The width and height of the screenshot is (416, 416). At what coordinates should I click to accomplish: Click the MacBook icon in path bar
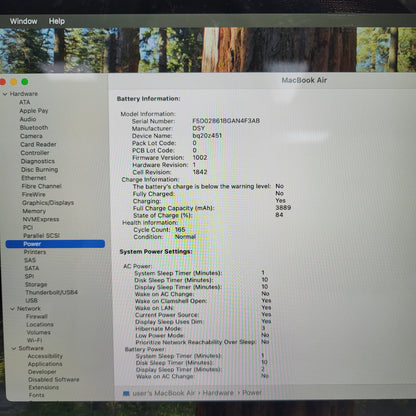pyautogui.click(x=126, y=394)
